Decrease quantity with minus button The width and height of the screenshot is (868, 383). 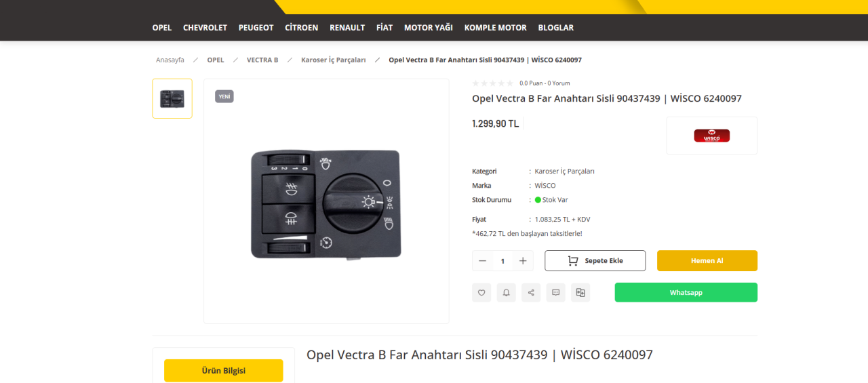(x=482, y=261)
